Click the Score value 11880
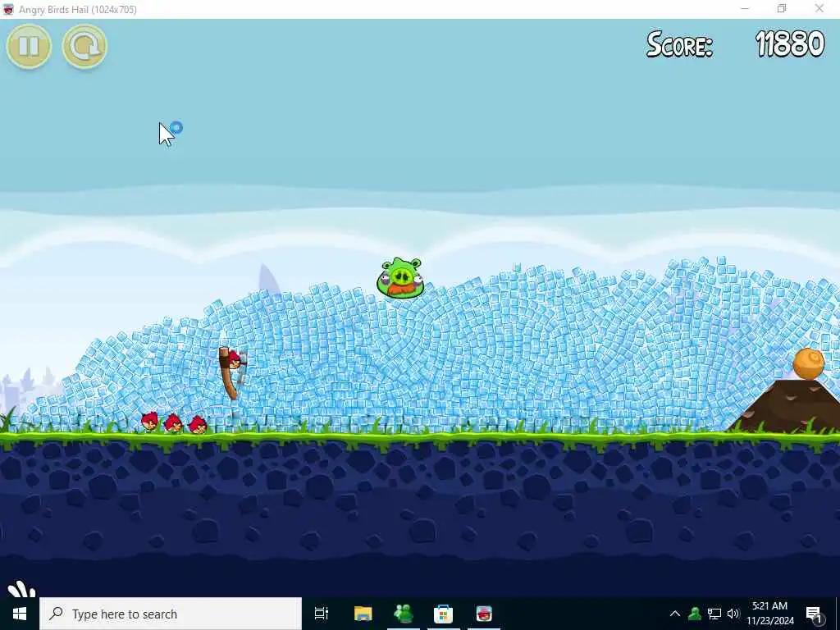The image size is (840, 630). tap(790, 44)
